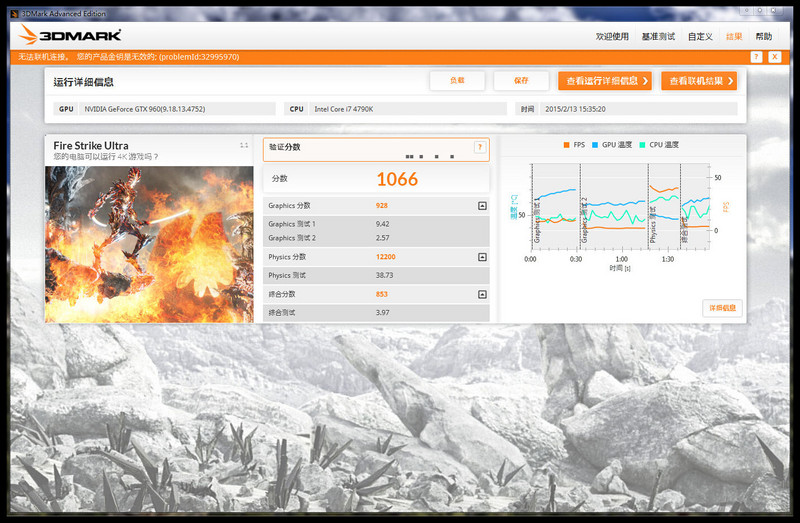
Task: Click the 负载 load button
Action: [457, 81]
